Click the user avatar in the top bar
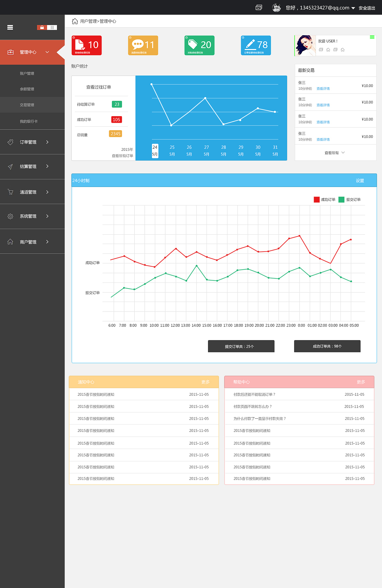 pos(277,7)
